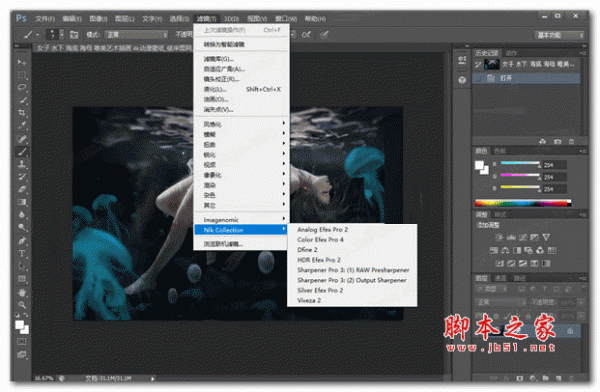Open the tool preset picker arrow
600x392 pixels.
tap(38, 35)
